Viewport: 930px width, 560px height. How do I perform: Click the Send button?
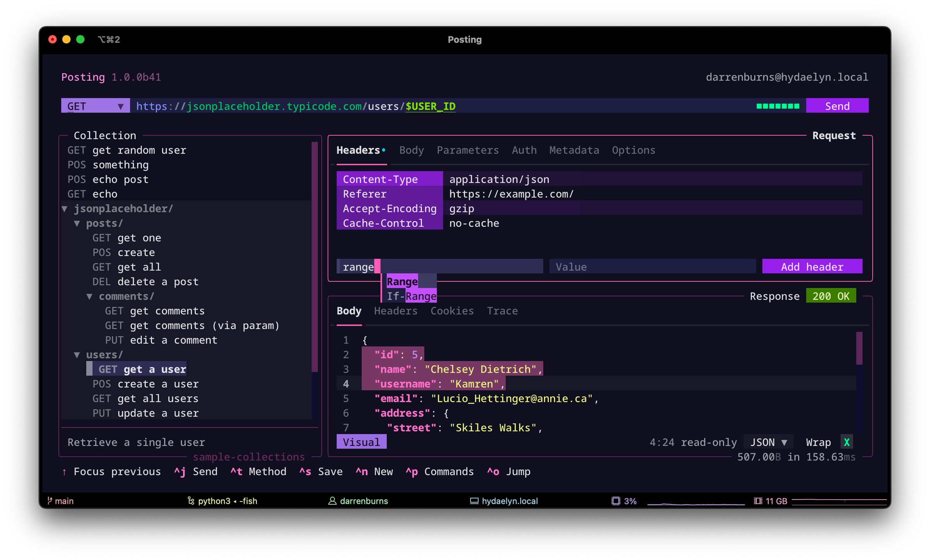[x=837, y=106]
